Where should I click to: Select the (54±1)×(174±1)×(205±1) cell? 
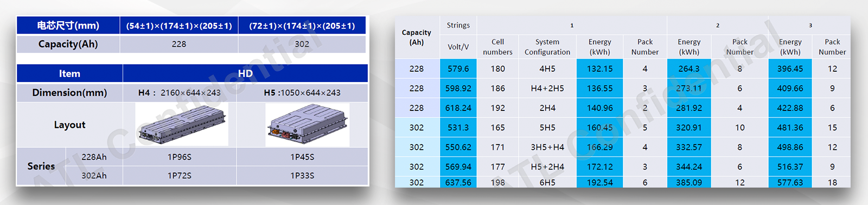pos(179,26)
